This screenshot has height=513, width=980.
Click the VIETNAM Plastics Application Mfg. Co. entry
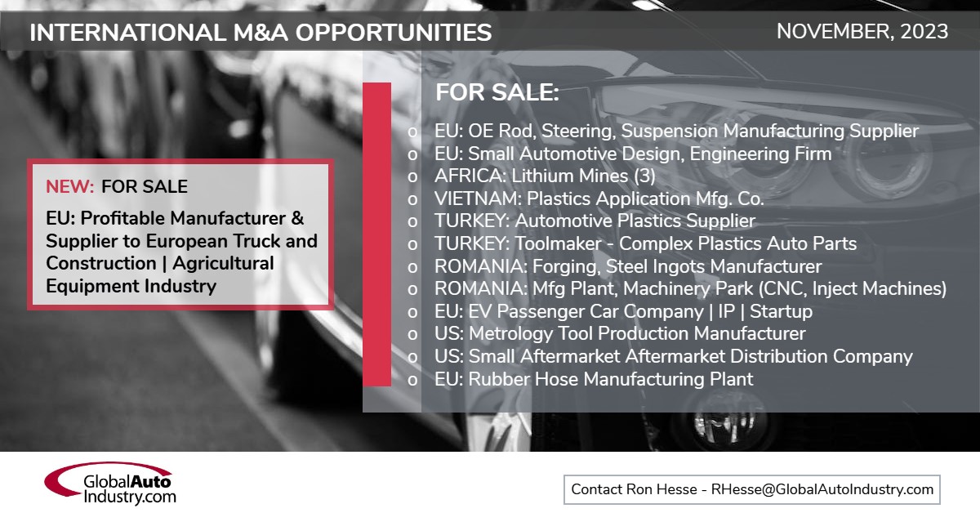pyautogui.click(x=599, y=199)
